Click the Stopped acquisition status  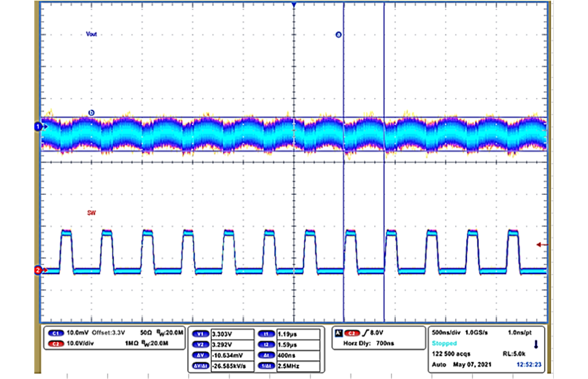(x=444, y=343)
